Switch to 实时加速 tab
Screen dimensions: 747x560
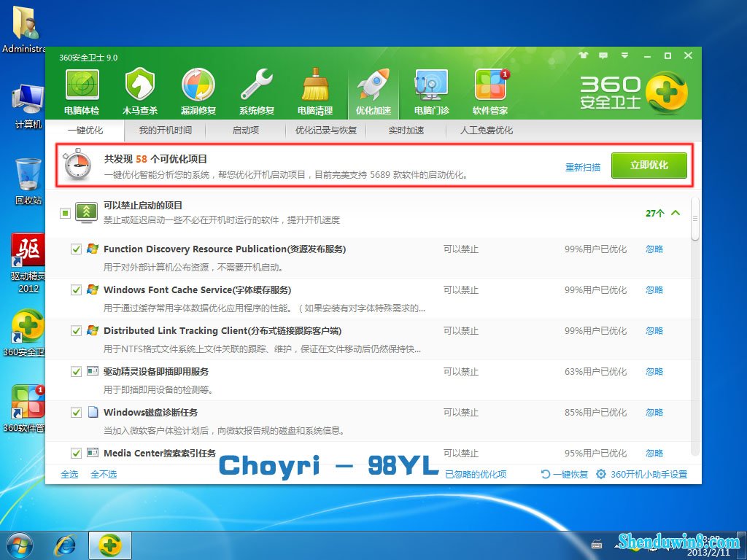point(406,131)
